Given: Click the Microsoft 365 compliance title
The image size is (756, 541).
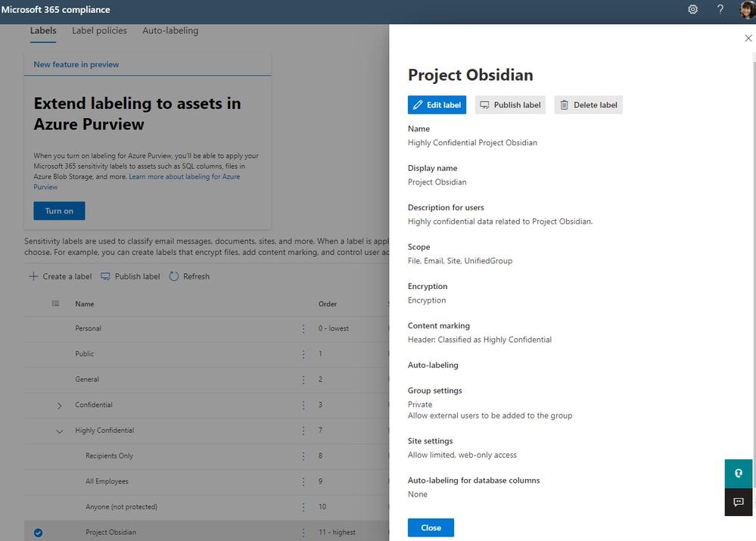Looking at the screenshot, I should pos(55,10).
